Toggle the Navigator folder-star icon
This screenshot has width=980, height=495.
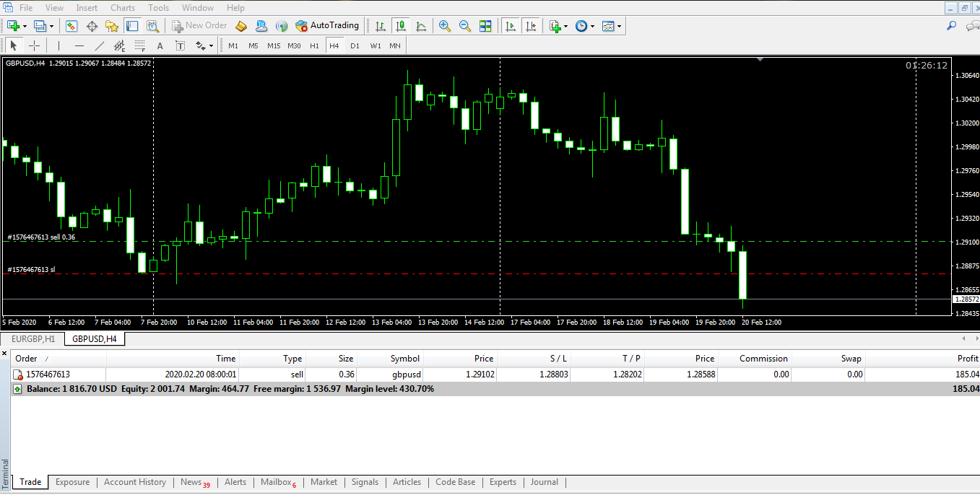(x=112, y=26)
